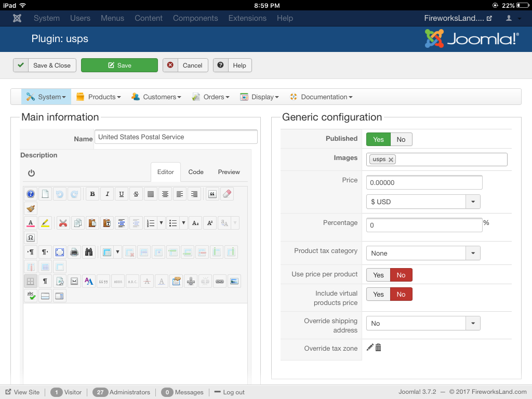Apply strikethrough using the editor toolbar

pyautogui.click(x=136, y=194)
